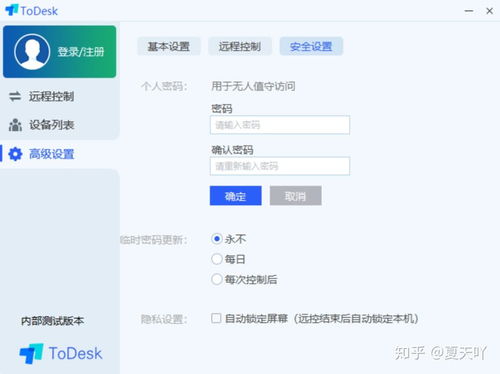The image size is (500, 374).
Task: Click the remote control arrows icon
Action: point(15,96)
